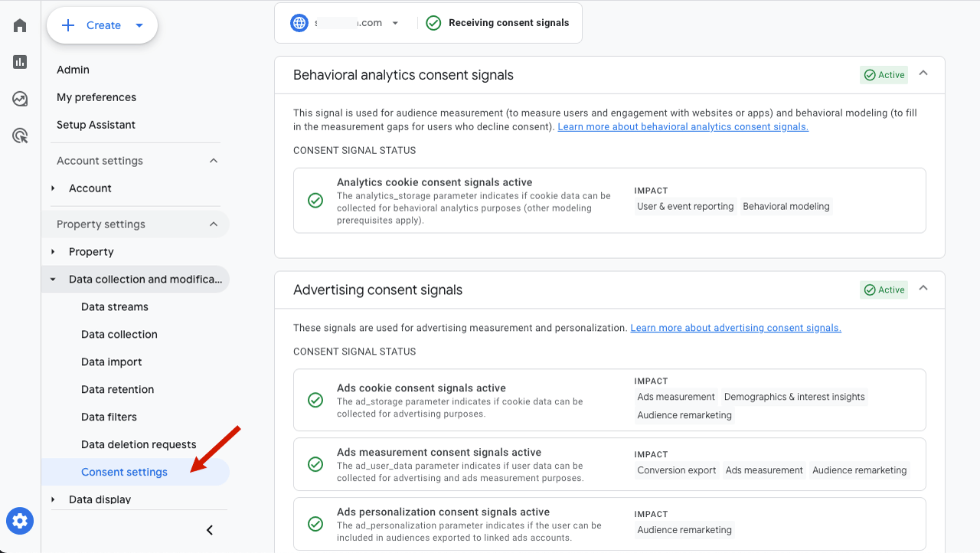Click the Create button

point(103,25)
